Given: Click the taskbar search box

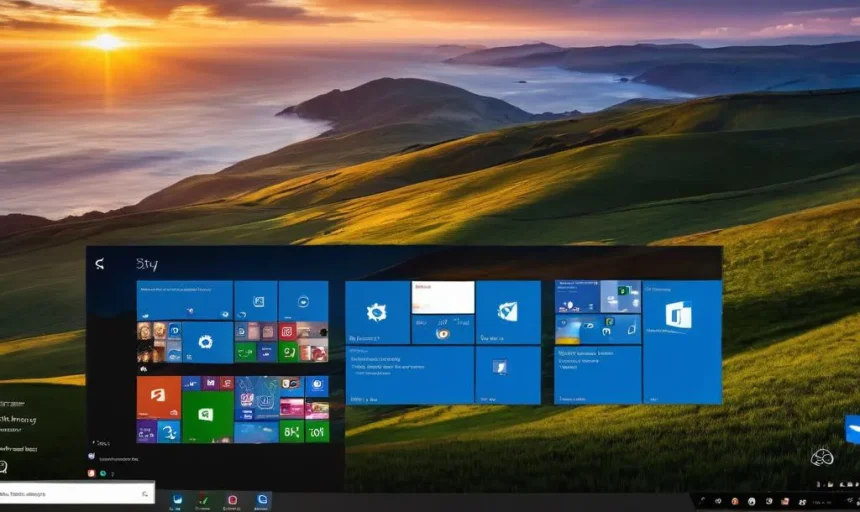Looking at the screenshot, I should tap(77, 493).
